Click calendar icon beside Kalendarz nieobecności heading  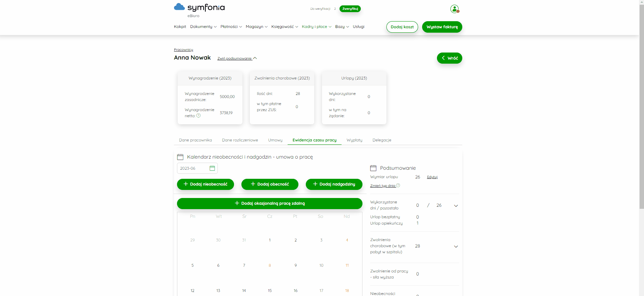(x=180, y=157)
